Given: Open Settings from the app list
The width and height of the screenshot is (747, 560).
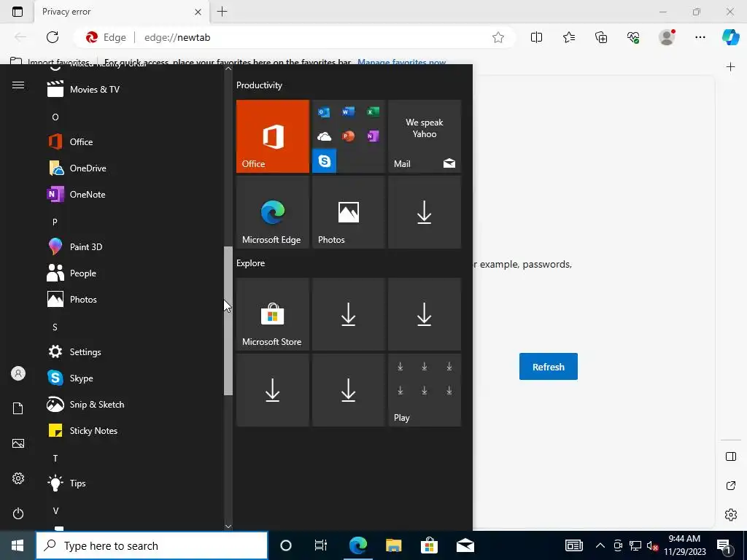Looking at the screenshot, I should [x=128, y=352].
